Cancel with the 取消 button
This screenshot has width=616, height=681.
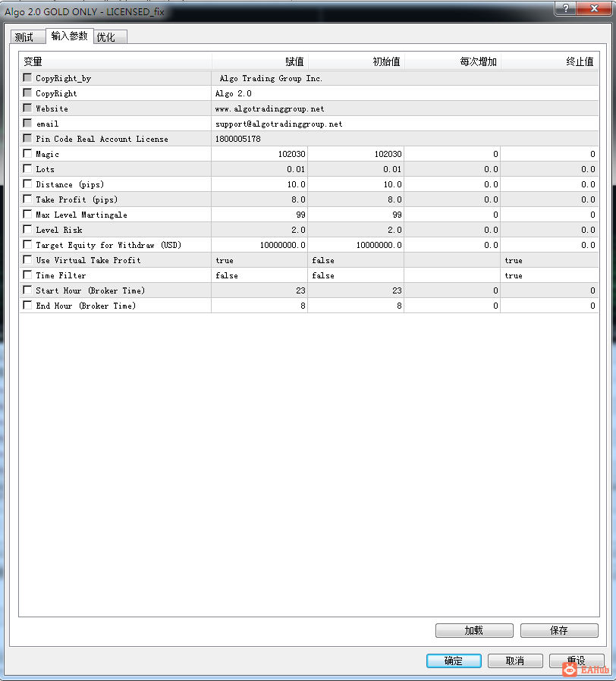(515, 661)
